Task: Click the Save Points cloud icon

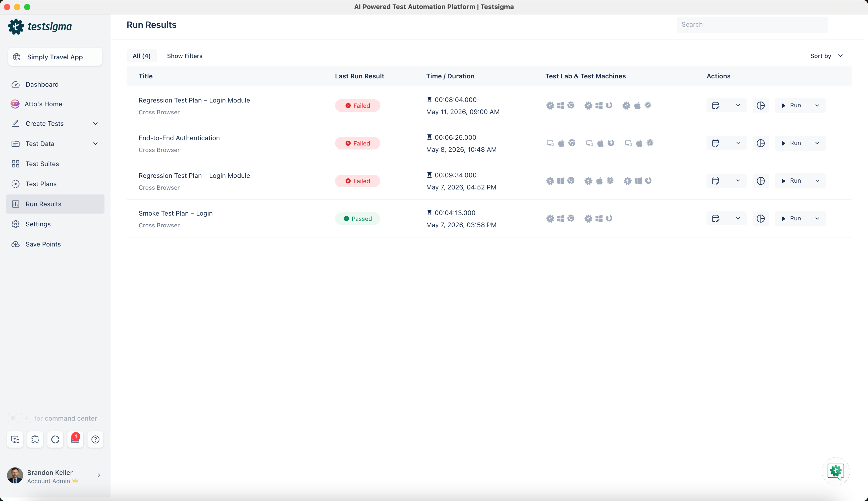Action: click(16, 244)
